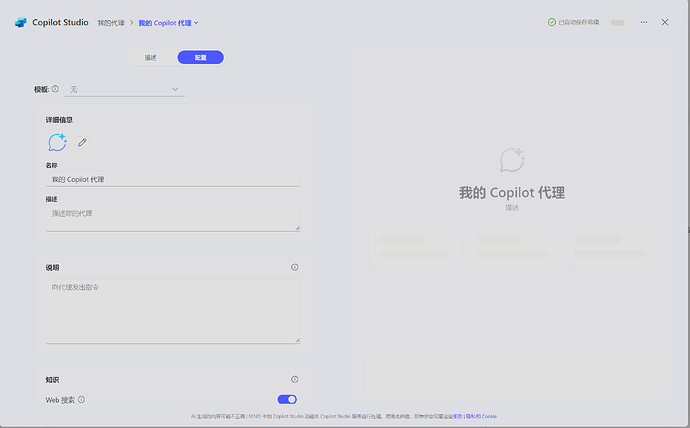Viewport: 690px width, 428px height.
Task: Open the privacy and Cookie footer link
Action: coord(481,416)
